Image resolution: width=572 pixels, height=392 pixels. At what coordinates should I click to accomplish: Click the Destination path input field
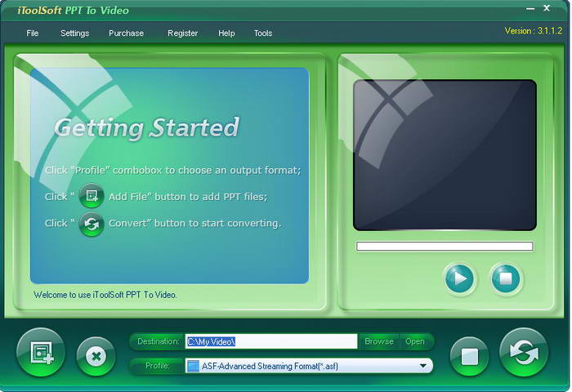[271, 341]
